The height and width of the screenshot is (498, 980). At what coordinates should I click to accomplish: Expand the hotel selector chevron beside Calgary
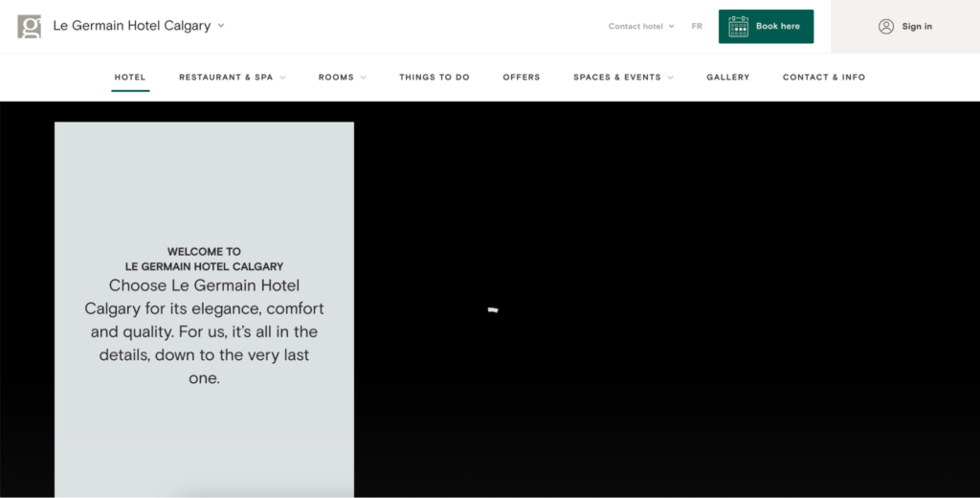[221, 26]
